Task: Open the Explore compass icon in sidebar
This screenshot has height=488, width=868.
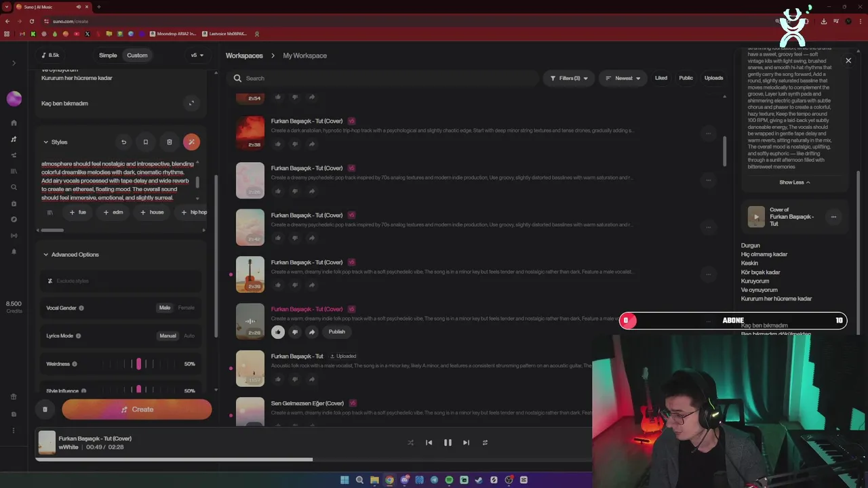Action: tap(14, 219)
